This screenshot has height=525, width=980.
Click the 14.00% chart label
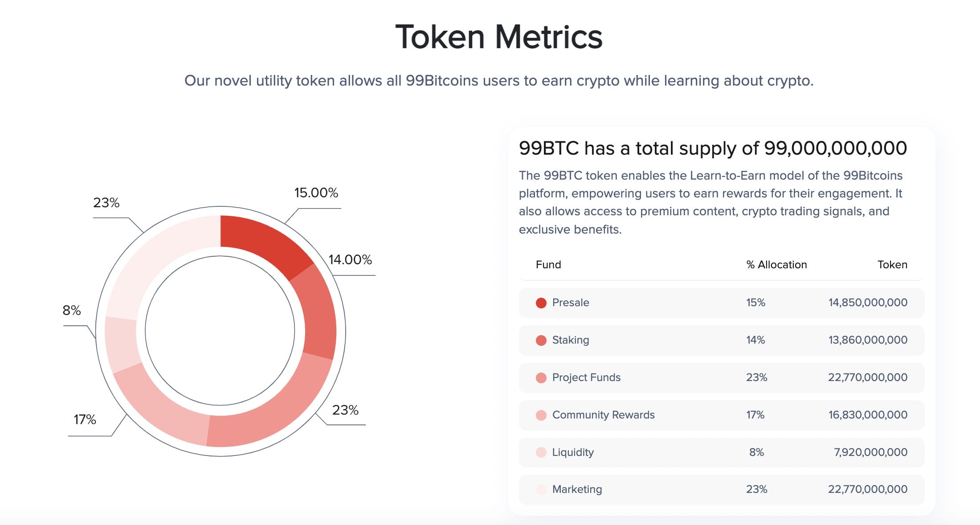pos(350,260)
